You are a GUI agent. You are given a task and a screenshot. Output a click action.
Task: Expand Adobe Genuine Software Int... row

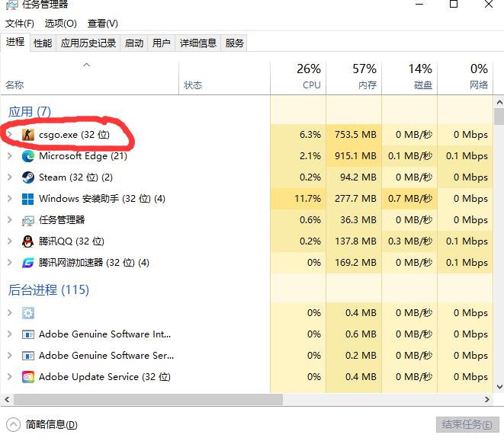tap(10, 334)
